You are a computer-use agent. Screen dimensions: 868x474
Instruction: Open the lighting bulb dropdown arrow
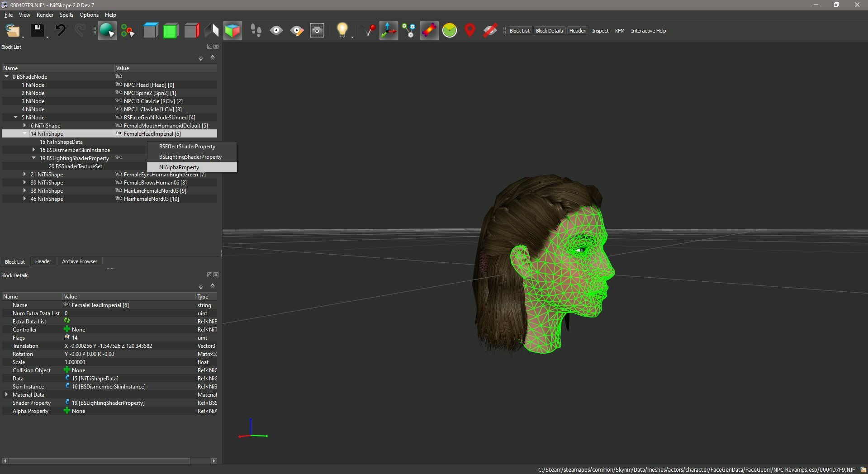point(352,37)
